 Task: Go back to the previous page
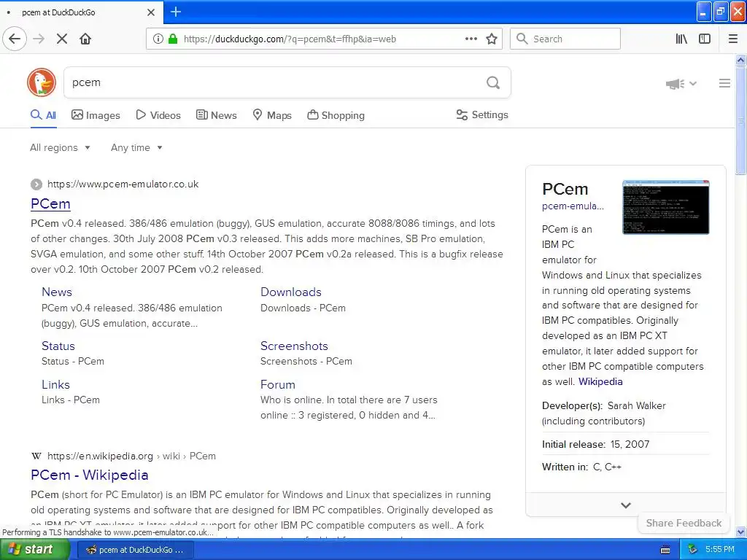pos(15,39)
